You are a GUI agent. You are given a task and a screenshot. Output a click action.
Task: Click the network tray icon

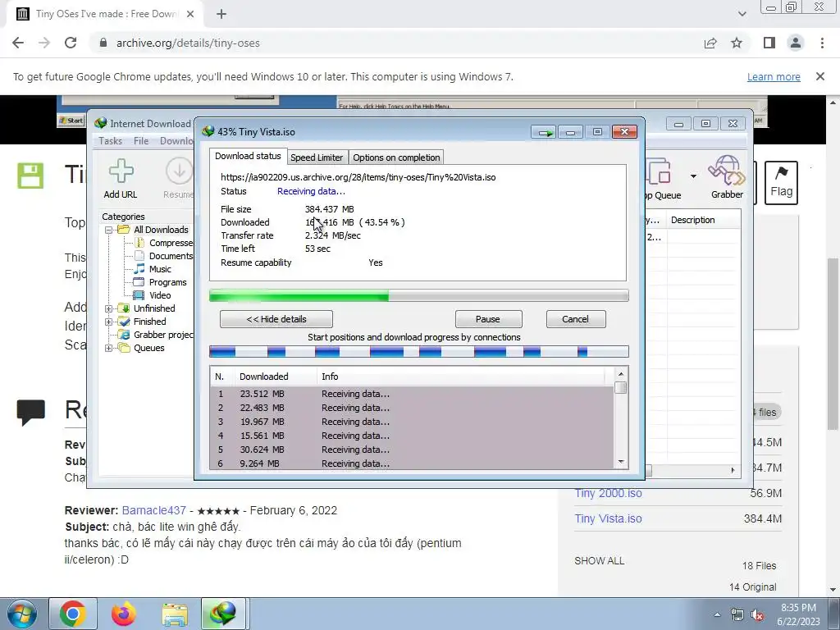pos(737,615)
